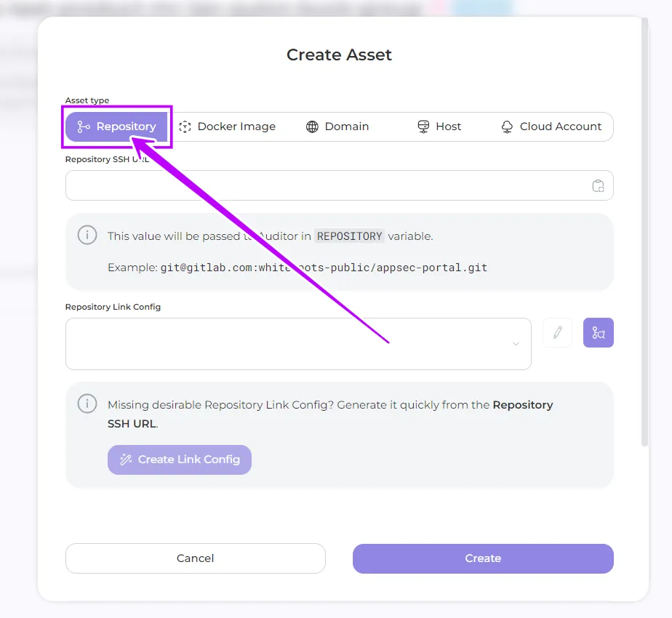Click the globe icon next to Domain
Viewport: 672px width, 618px height.
click(x=312, y=127)
